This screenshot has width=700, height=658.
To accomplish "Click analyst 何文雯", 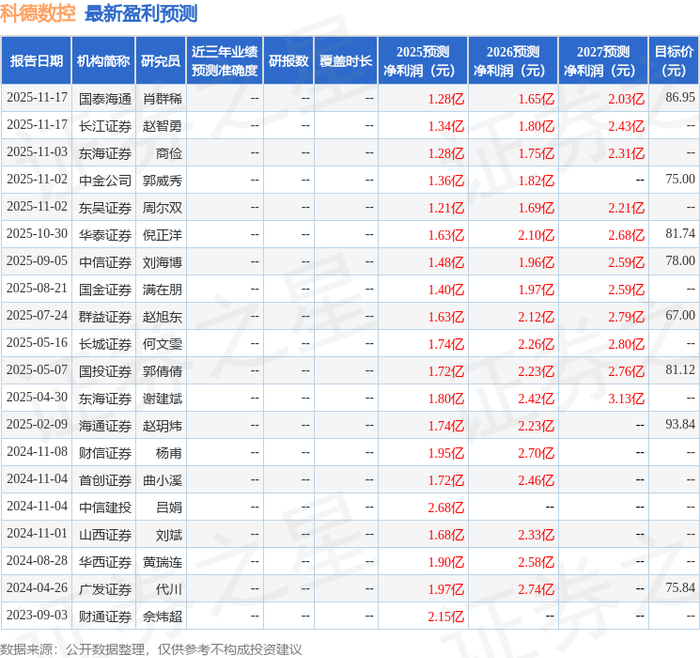I will pyautogui.click(x=162, y=344).
